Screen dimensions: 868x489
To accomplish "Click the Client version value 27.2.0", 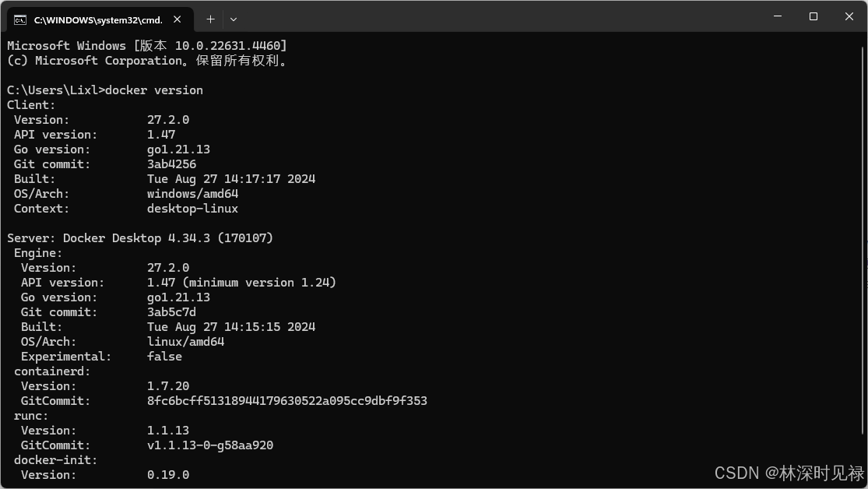I will (x=168, y=120).
